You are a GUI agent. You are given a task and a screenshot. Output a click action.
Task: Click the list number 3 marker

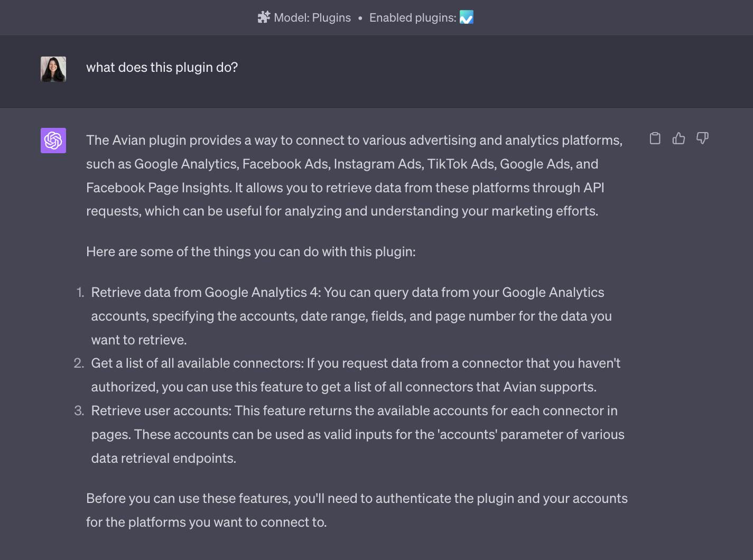[79, 410]
